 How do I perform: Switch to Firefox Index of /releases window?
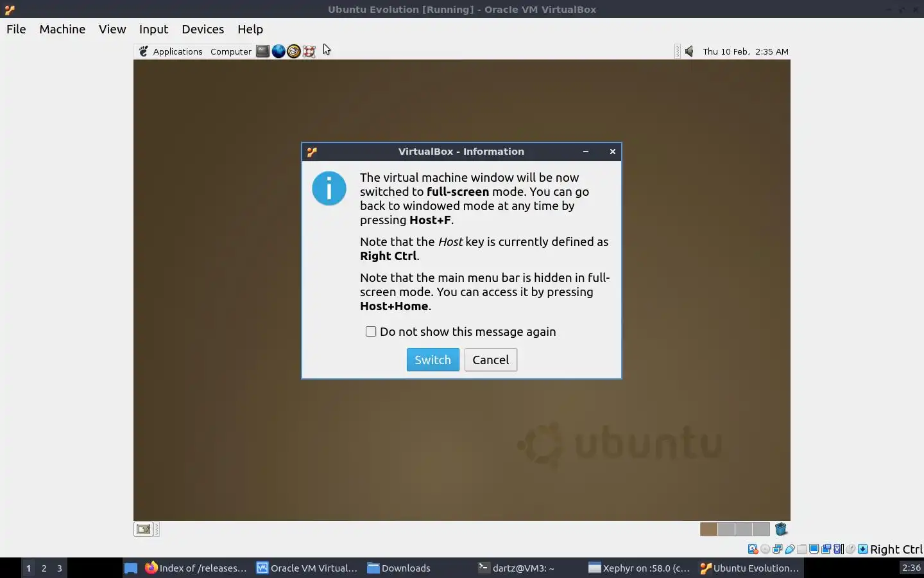pyautogui.click(x=196, y=568)
